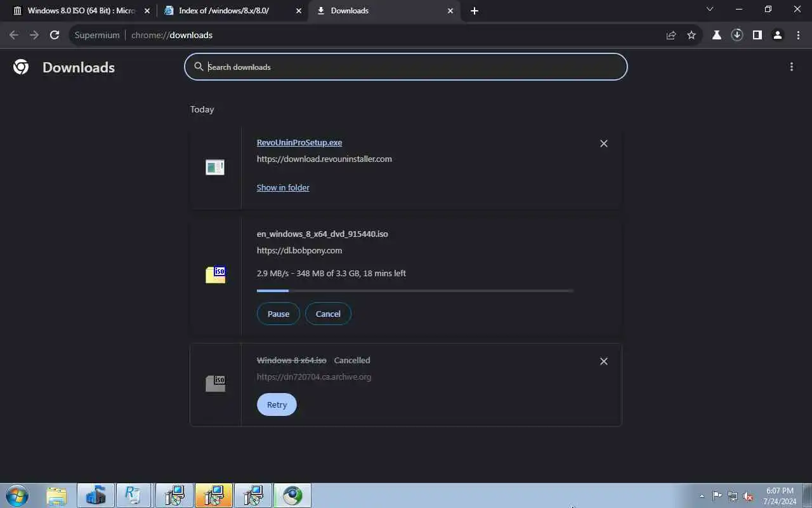Close the Downloads tab
Screen dimensions: 812x508
(450, 11)
